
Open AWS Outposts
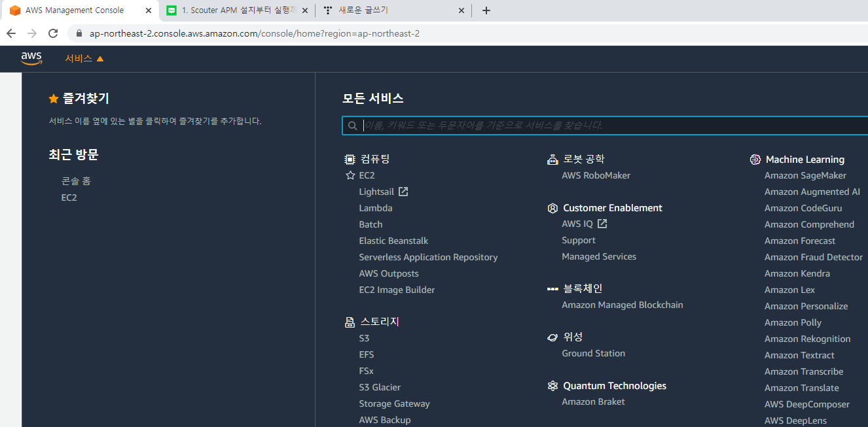coord(389,273)
